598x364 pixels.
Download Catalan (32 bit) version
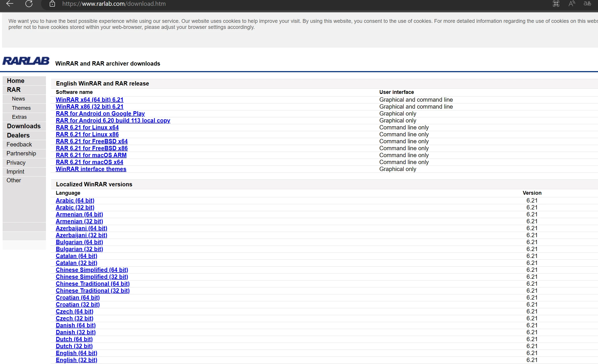[77, 263]
